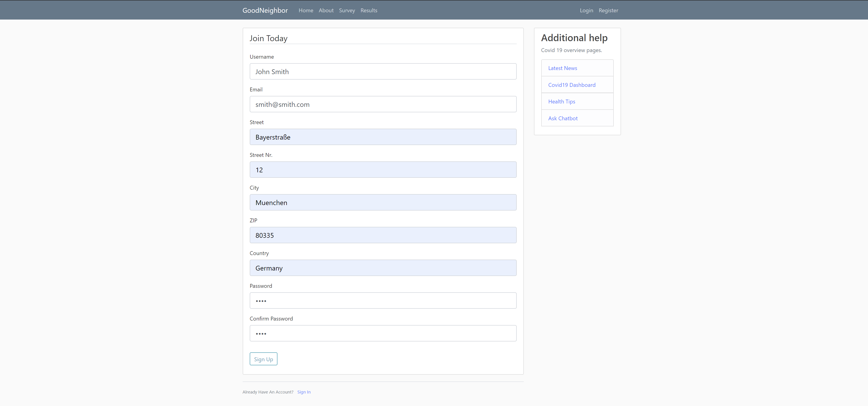Open the Covid19 Dashboard link

click(571, 85)
